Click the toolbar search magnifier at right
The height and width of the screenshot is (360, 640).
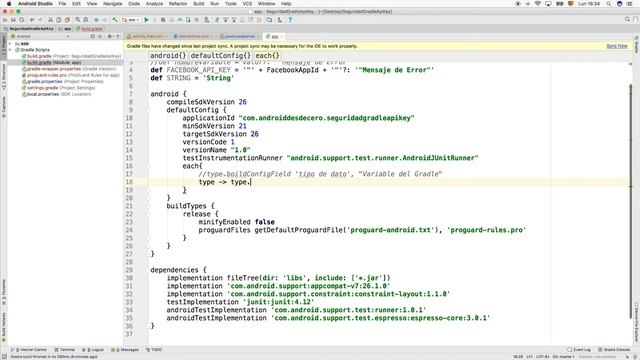(x=627, y=19)
